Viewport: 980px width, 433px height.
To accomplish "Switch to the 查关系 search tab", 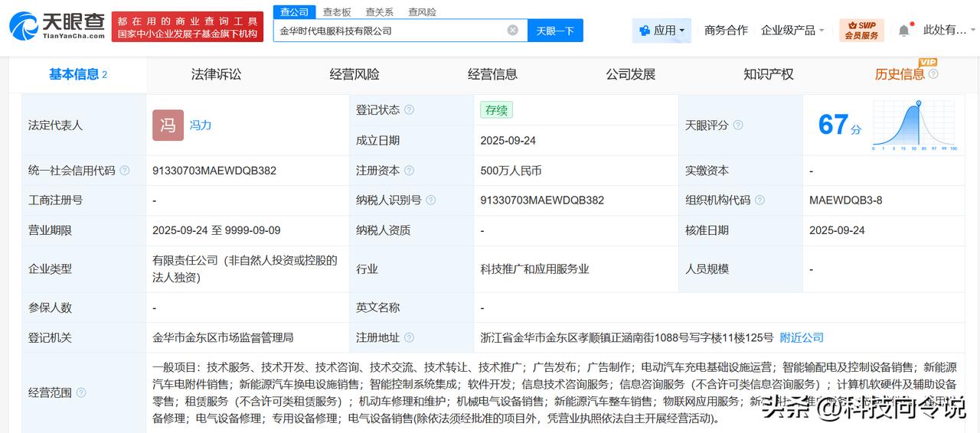I will (380, 11).
